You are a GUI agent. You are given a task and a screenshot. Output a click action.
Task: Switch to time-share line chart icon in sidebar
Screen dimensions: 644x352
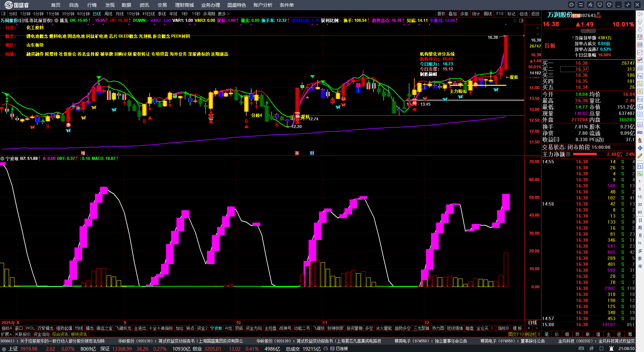tap(640, 53)
